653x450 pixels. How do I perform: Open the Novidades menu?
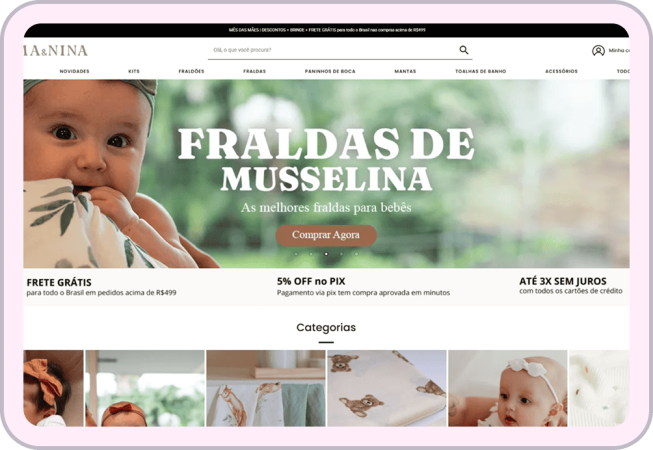(74, 71)
